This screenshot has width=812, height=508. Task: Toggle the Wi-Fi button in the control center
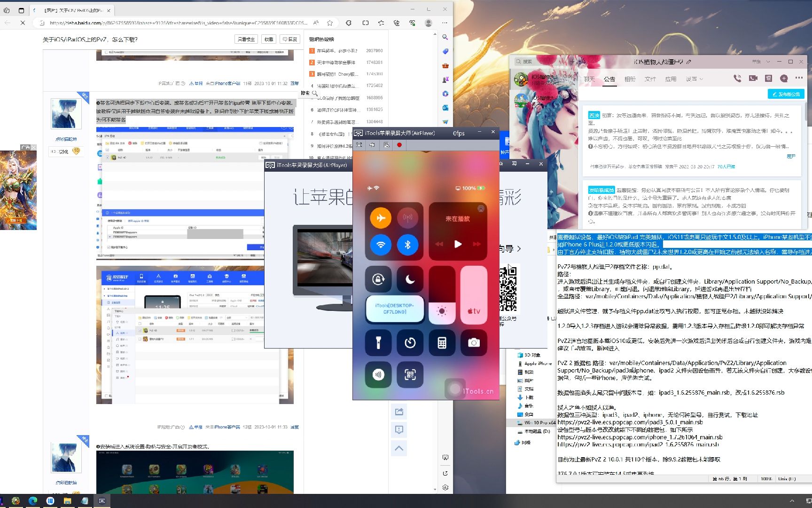381,245
